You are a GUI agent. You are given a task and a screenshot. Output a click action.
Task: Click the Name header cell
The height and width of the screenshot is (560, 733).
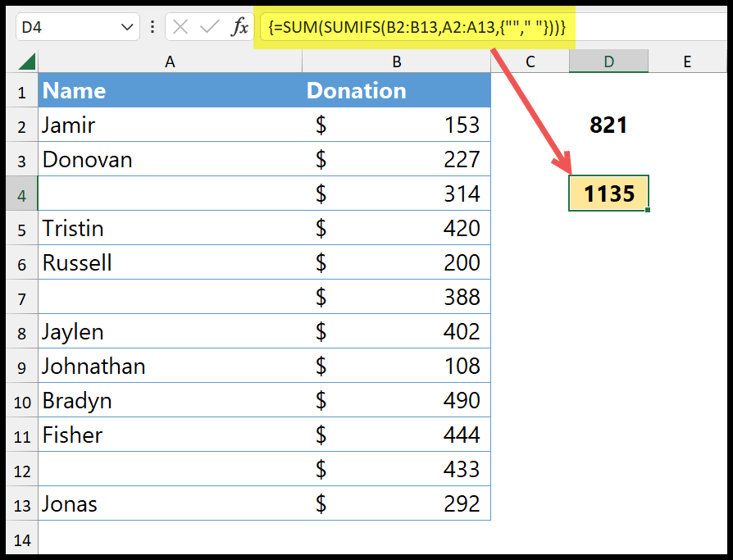171,90
